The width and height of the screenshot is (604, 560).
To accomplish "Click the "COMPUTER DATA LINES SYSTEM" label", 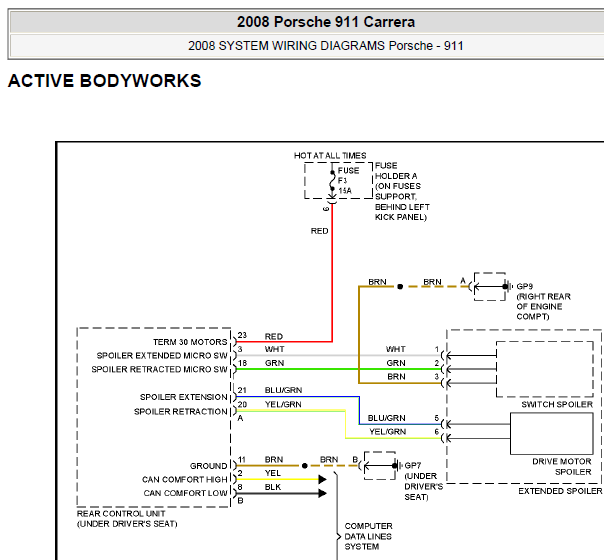I will coord(368,537).
